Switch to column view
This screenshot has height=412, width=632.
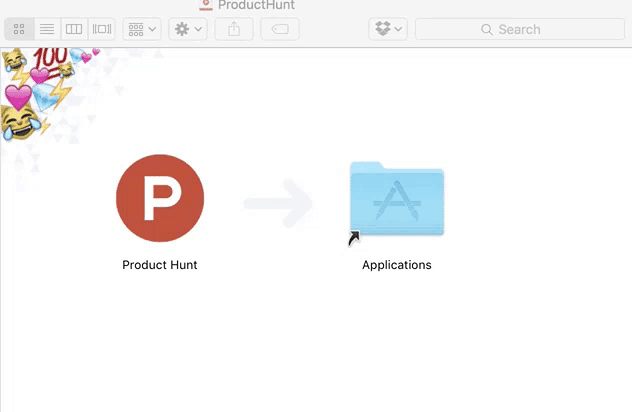(x=74, y=29)
